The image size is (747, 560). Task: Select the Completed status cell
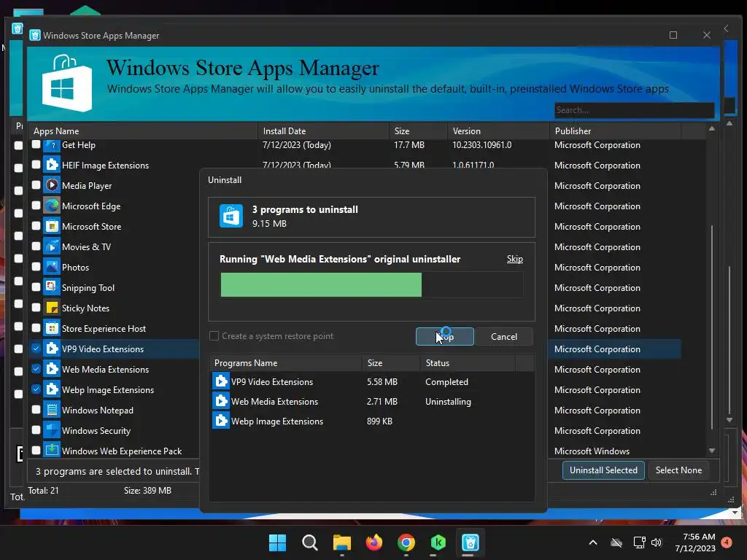point(446,382)
